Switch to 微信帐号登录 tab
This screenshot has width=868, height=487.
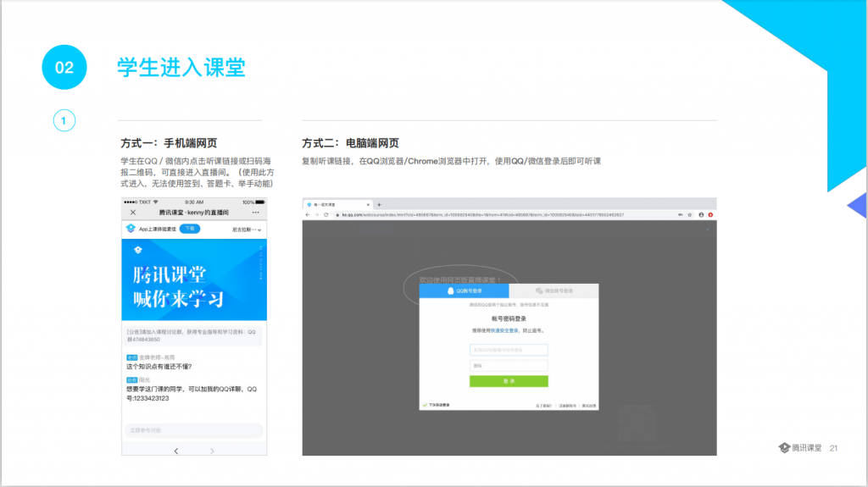554,291
